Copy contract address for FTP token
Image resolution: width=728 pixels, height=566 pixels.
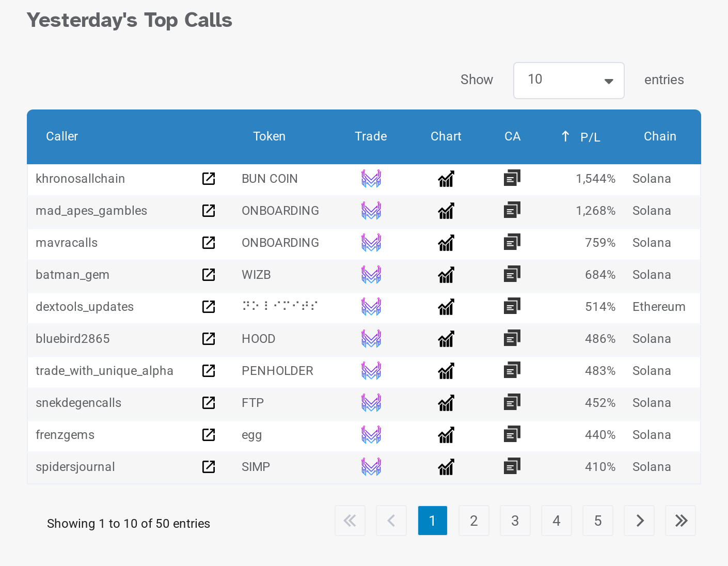(x=512, y=403)
